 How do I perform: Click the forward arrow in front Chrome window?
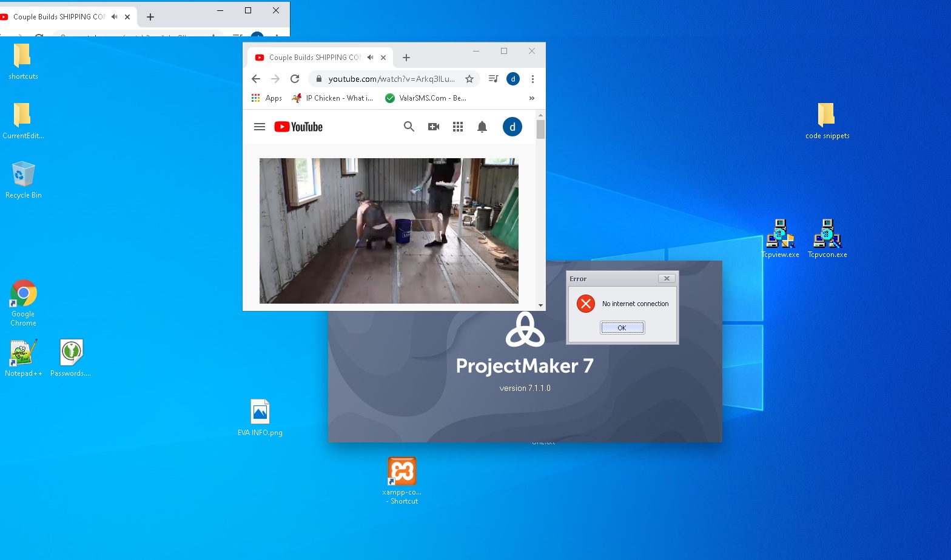pyautogui.click(x=275, y=79)
